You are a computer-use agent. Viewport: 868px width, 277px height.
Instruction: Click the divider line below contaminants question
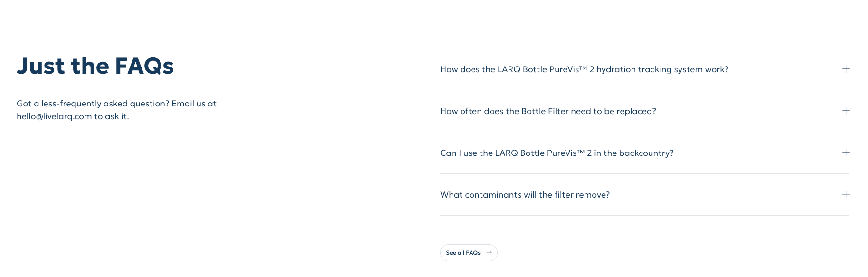[x=645, y=216]
